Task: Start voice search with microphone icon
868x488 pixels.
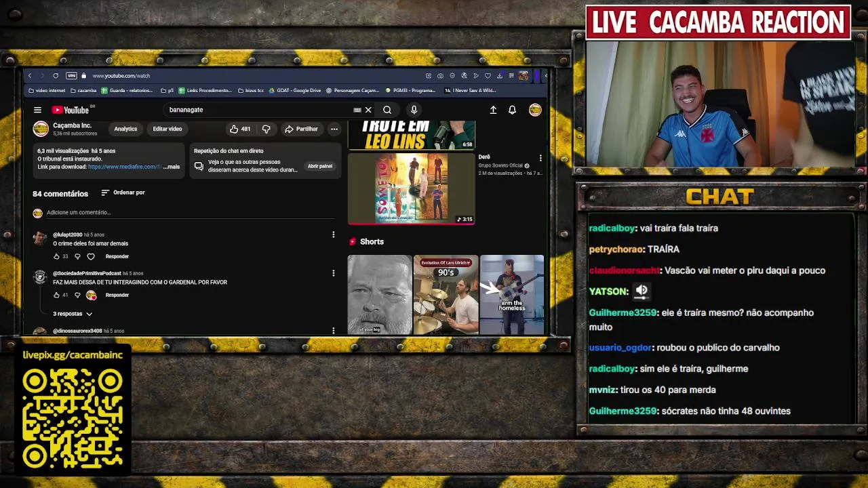Action: [x=414, y=110]
